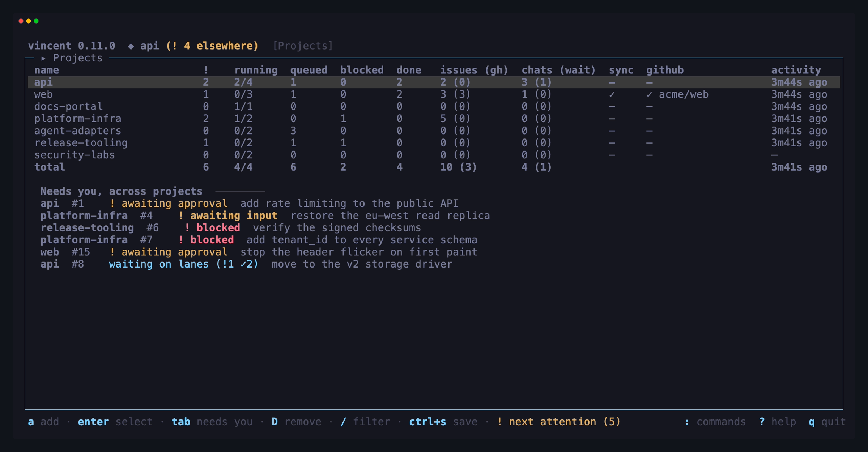Open the [Projects] tab label
868x452 pixels.
[x=303, y=46]
